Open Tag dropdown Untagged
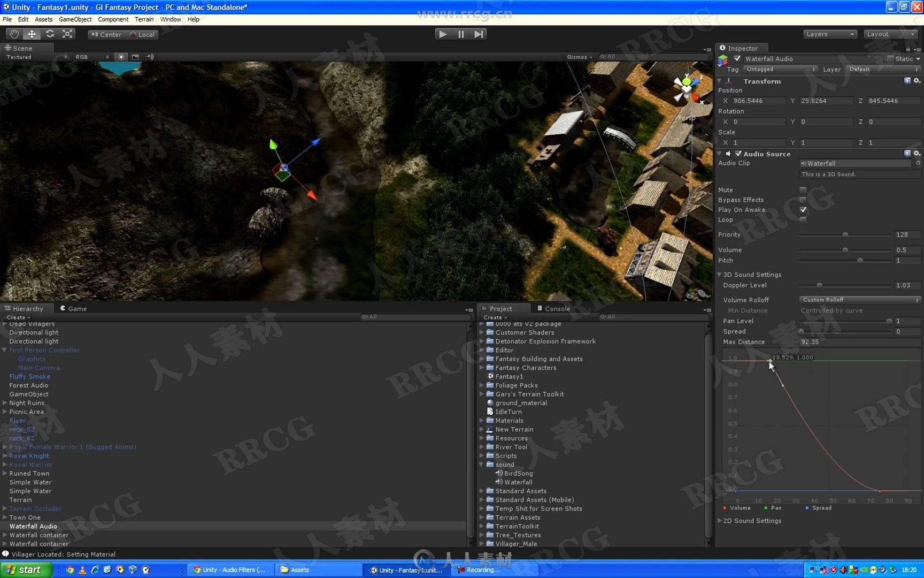The width and height of the screenshot is (924, 578). (x=780, y=69)
